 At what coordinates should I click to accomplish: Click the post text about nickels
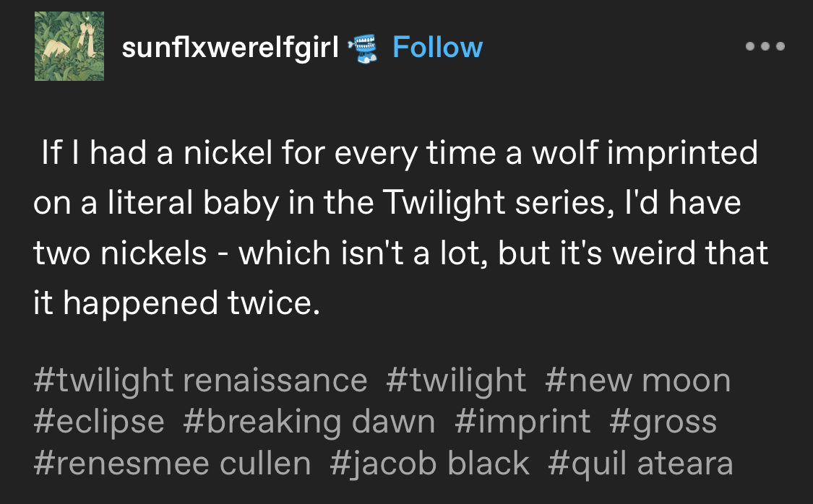(x=401, y=227)
